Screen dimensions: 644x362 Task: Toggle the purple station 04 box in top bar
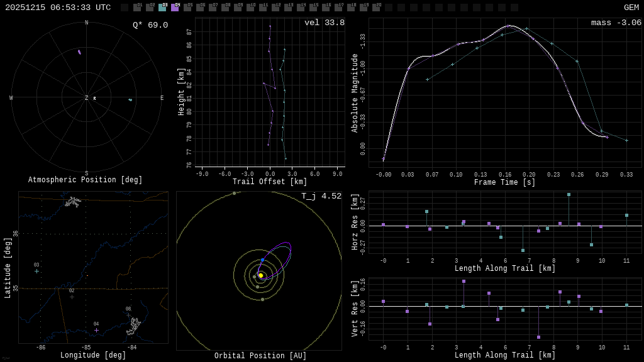(175, 8)
